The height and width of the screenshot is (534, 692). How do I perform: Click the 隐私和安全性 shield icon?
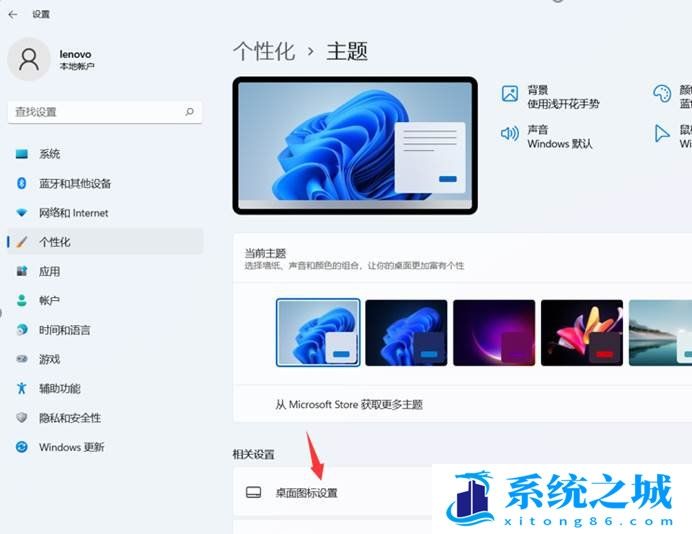(x=22, y=417)
